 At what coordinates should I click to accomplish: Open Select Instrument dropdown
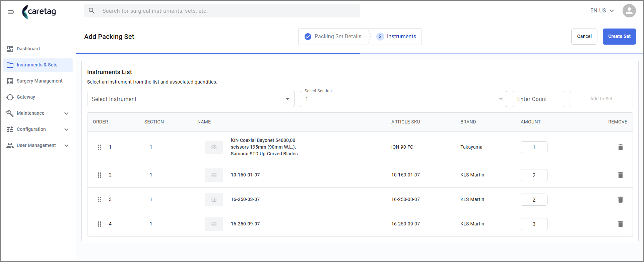[191, 99]
